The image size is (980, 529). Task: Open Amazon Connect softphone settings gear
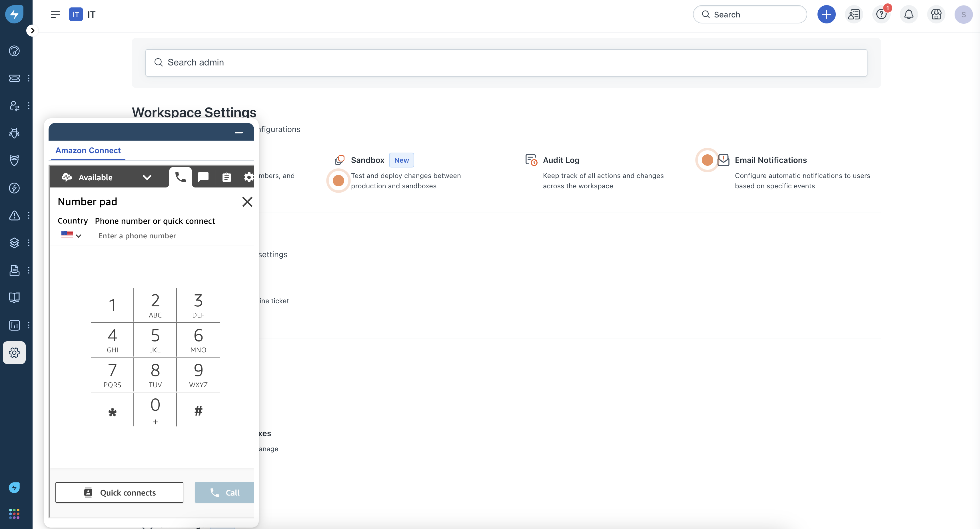[x=248, y=177]
